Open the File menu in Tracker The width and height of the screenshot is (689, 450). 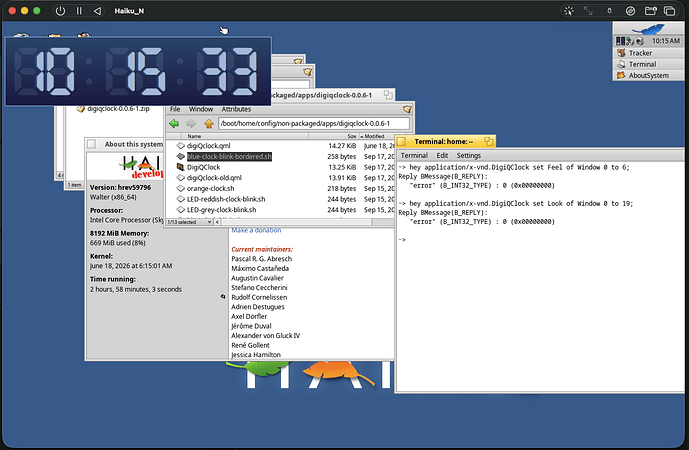[x=175, y=109]
